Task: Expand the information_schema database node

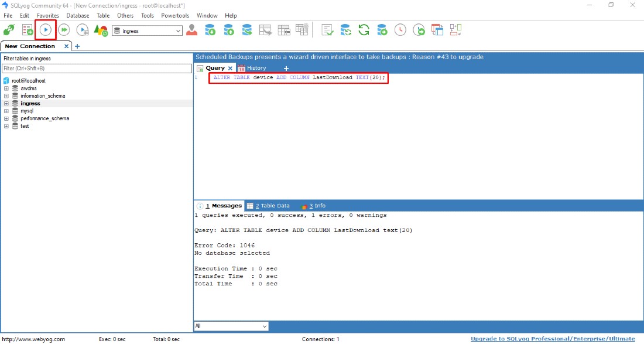Action: click(x=6, y=96)
